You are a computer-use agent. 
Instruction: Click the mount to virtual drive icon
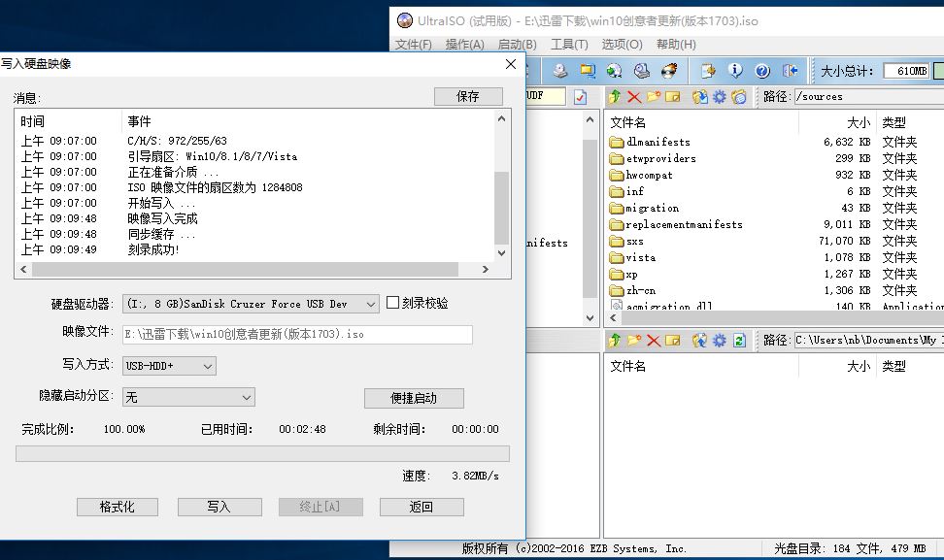(642, 71)
